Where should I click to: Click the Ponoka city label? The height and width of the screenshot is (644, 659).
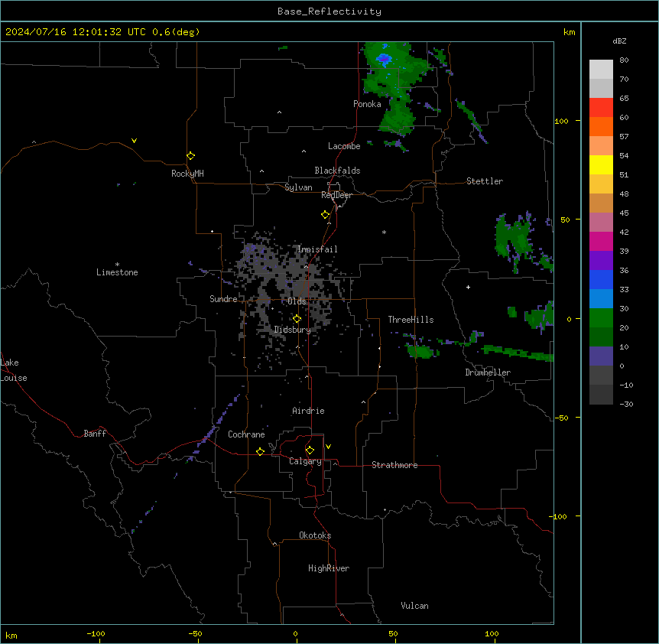click(367, 104)
